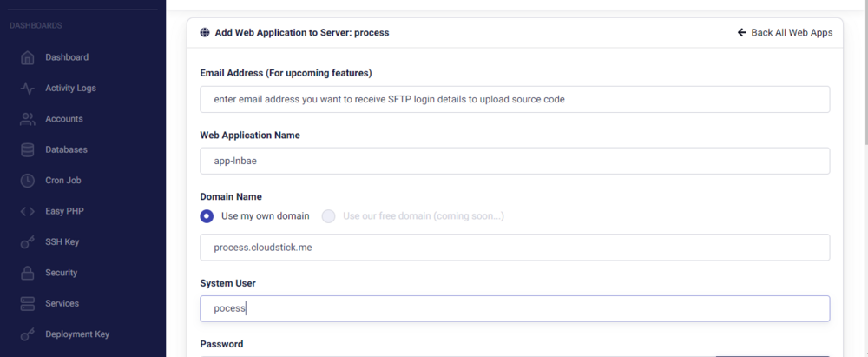
Task: Click the Deployment Key icon
Action: tap(28, 334)
